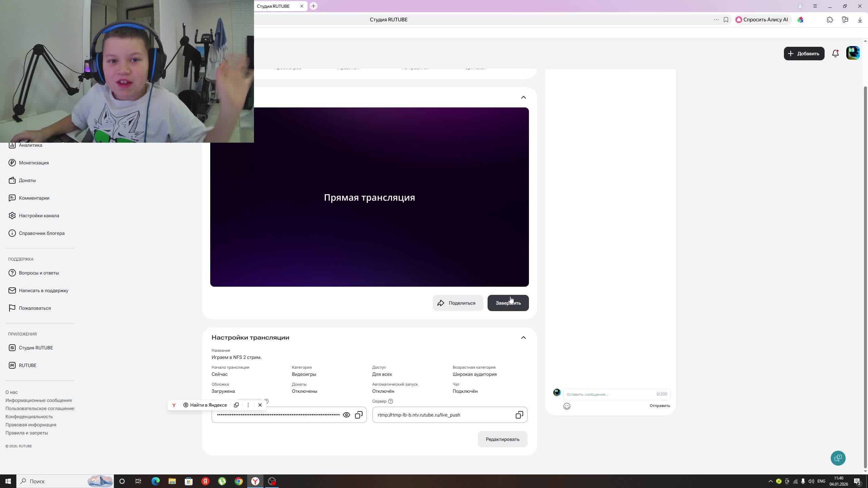868x488 pixels.
Task: Open Google Chrome from the taskbar
Action: tap(239, 481)
